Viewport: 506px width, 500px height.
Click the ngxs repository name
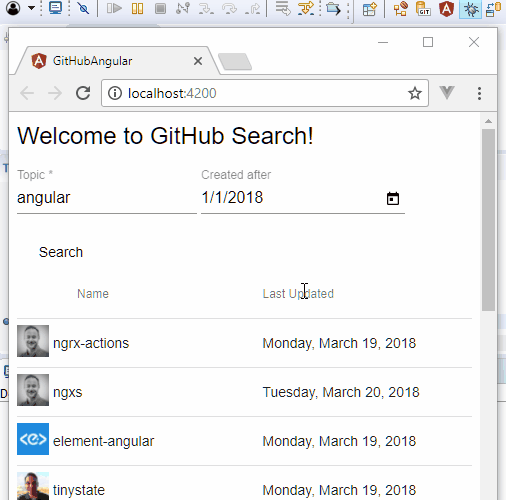pos(68,393)
